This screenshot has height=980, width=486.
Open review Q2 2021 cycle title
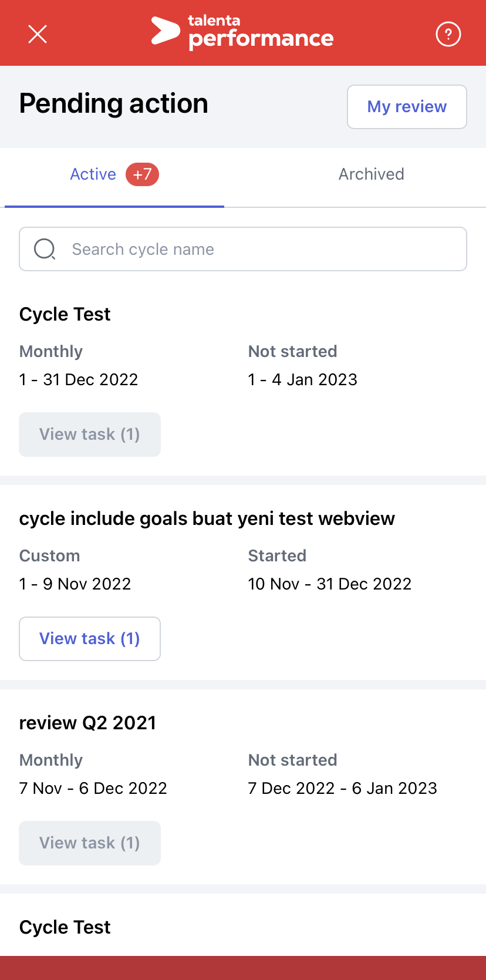point(88,723)
